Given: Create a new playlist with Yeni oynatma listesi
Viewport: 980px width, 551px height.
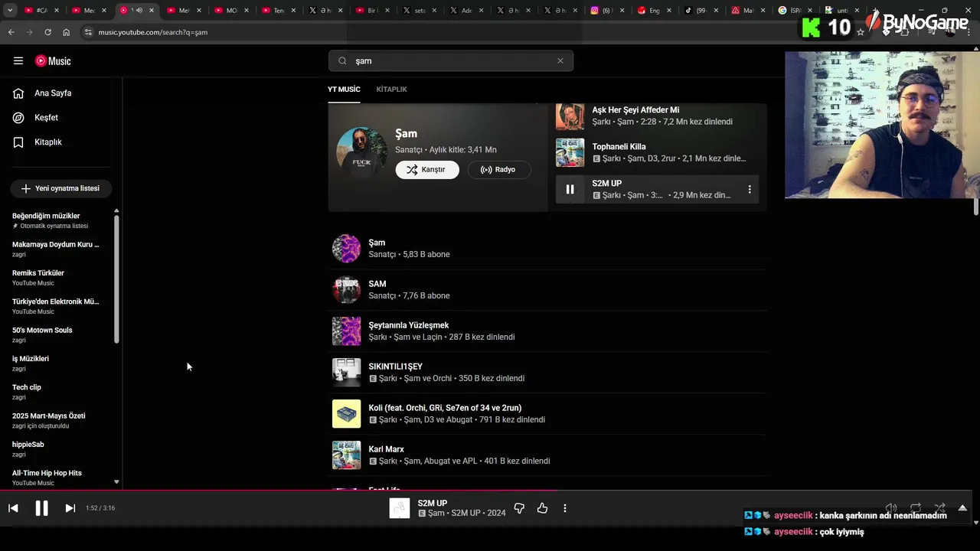Looking at the screenshot, I should 60,188.
